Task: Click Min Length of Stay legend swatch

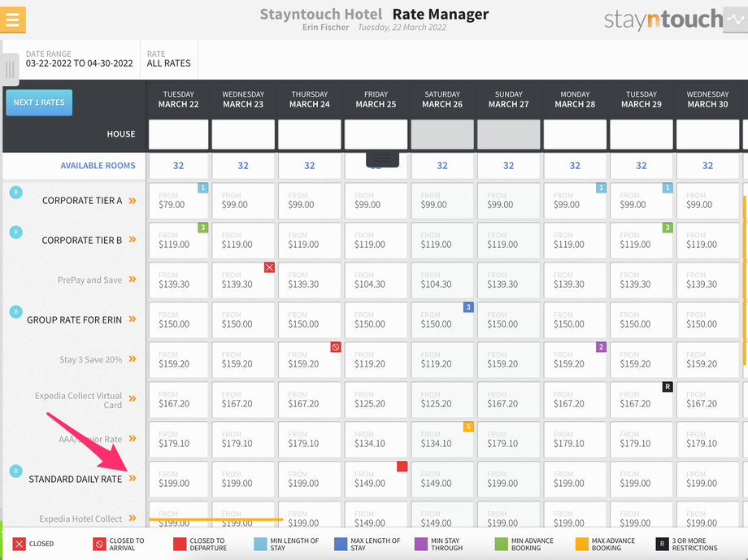Action: pyautogui.click(x=260, y=544)
